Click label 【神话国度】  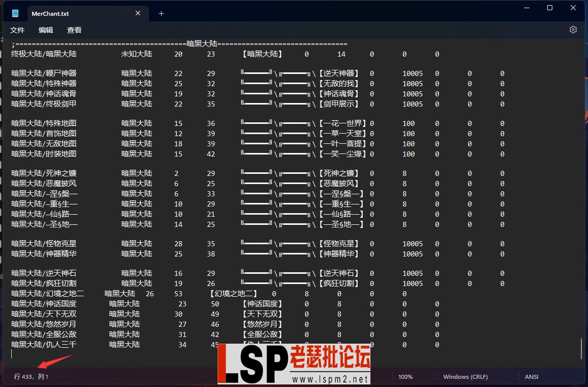click(262, 304)
